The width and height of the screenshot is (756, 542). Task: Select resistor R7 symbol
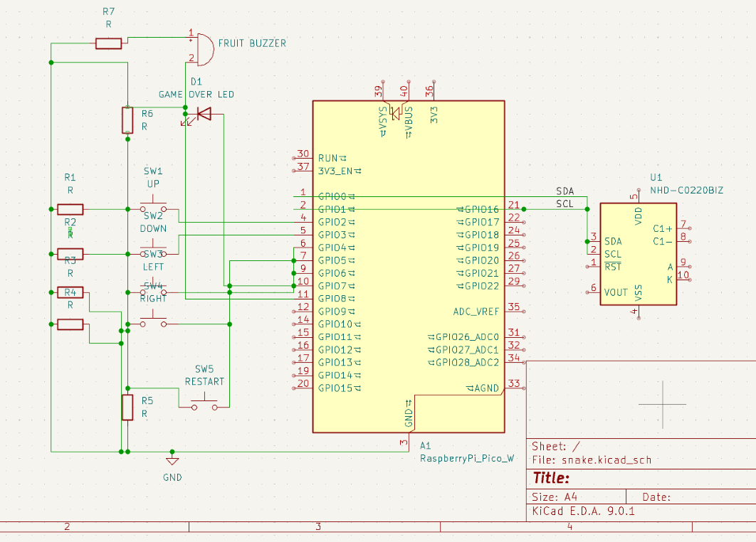(108, 43)
